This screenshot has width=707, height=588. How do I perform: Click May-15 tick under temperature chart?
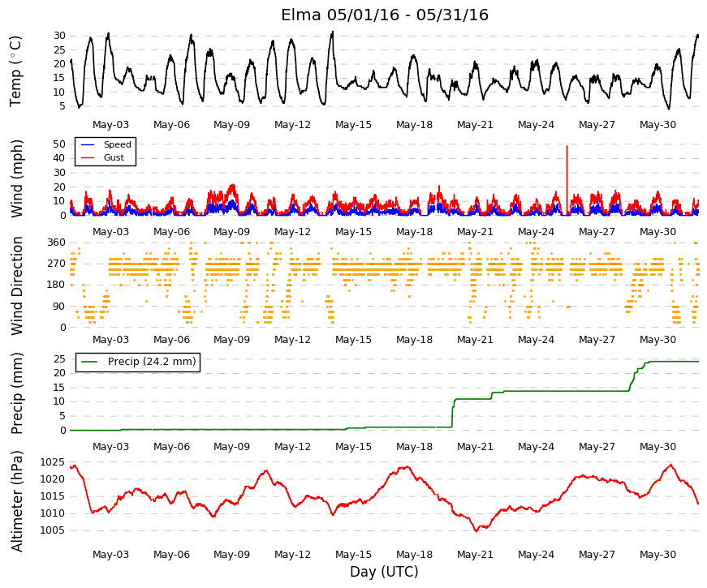(354, 125)
